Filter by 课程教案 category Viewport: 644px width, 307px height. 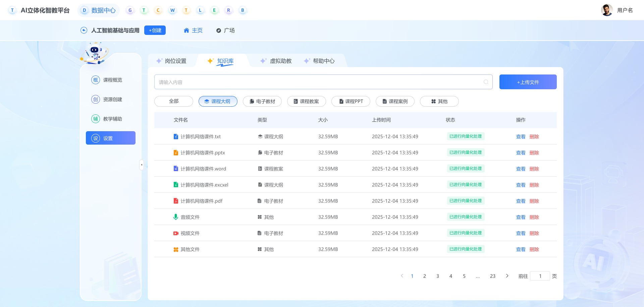[307, 101]
